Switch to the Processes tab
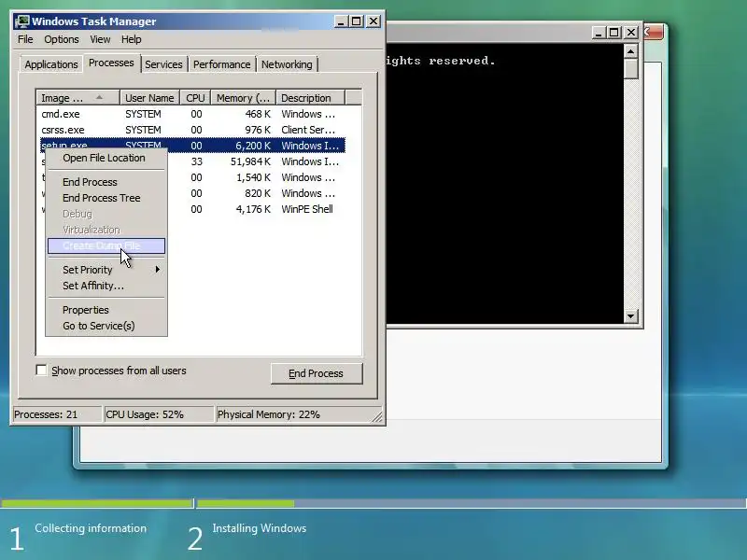Screen dimensions: 747x560 (x=111, y=63)
